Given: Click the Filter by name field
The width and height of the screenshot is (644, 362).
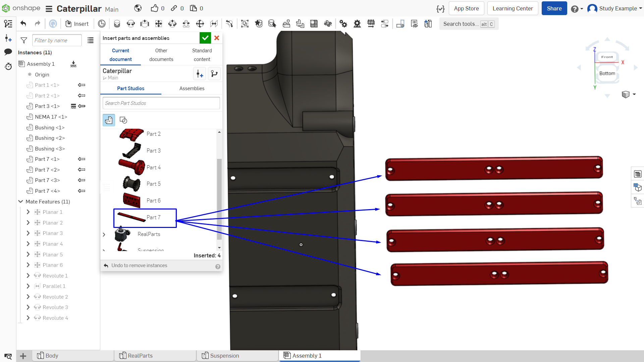Looking at the screenshot, I should click(57, 40).
